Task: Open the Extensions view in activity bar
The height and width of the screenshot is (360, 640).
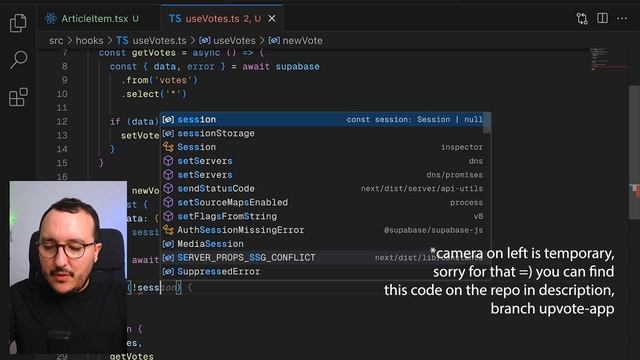Action: 18,97
